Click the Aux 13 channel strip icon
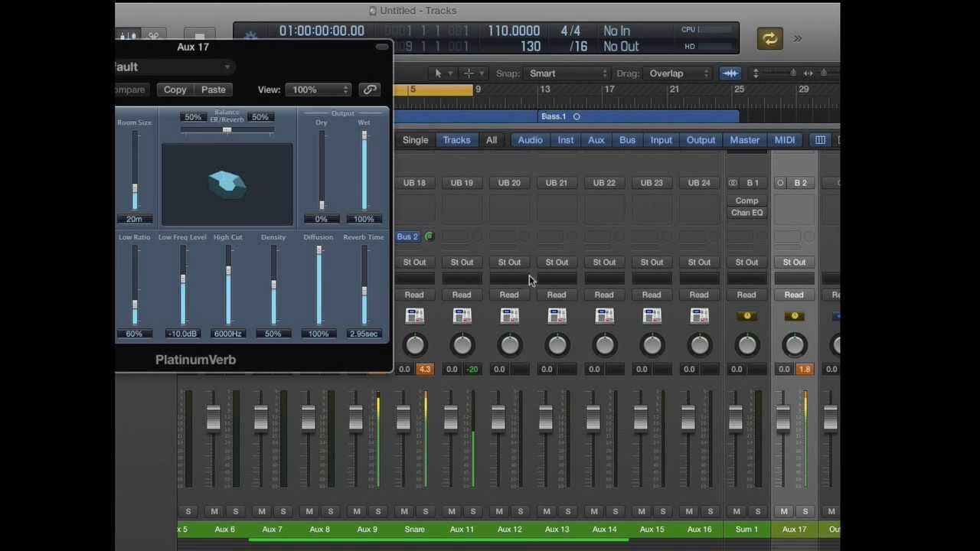The image size is (980, 551). pos(557,316)
